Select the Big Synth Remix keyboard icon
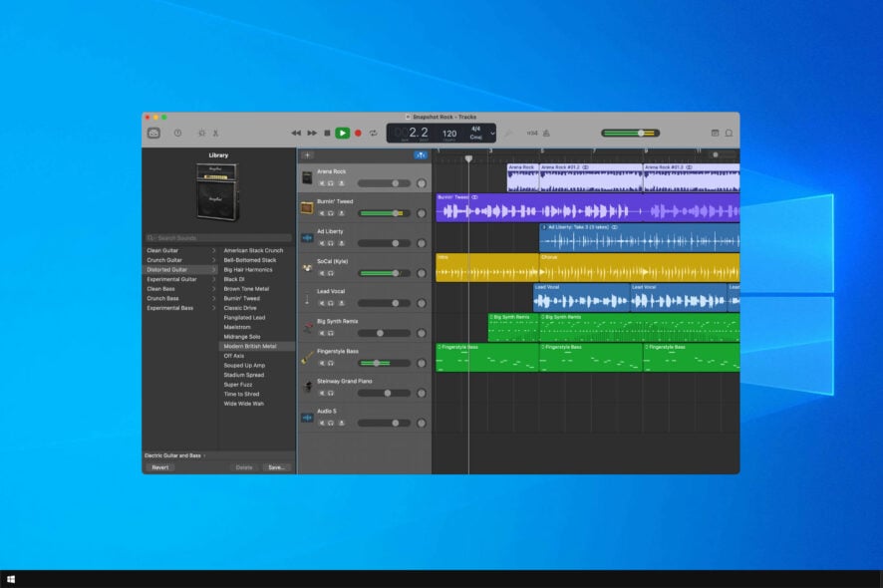The width and height of the screenshot is (883, 588). point(307,328)
